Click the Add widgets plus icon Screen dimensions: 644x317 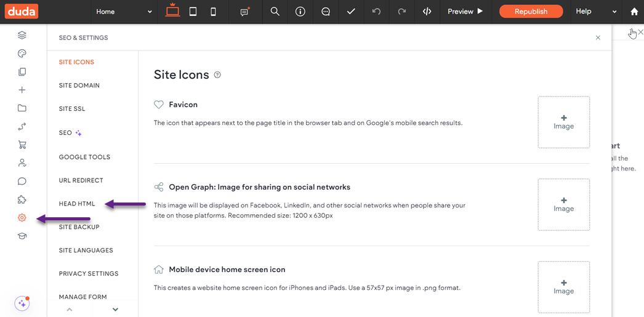(22, 90)
